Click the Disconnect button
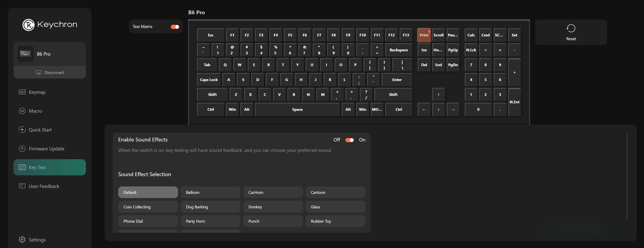The width and height of the screenshot is (644, 248). 50,72
